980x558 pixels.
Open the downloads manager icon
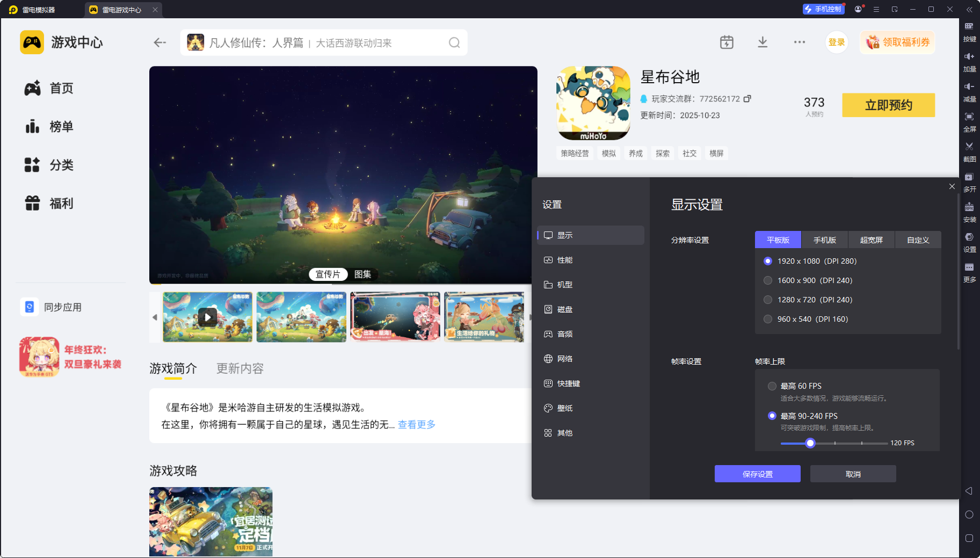click(763, 42)
